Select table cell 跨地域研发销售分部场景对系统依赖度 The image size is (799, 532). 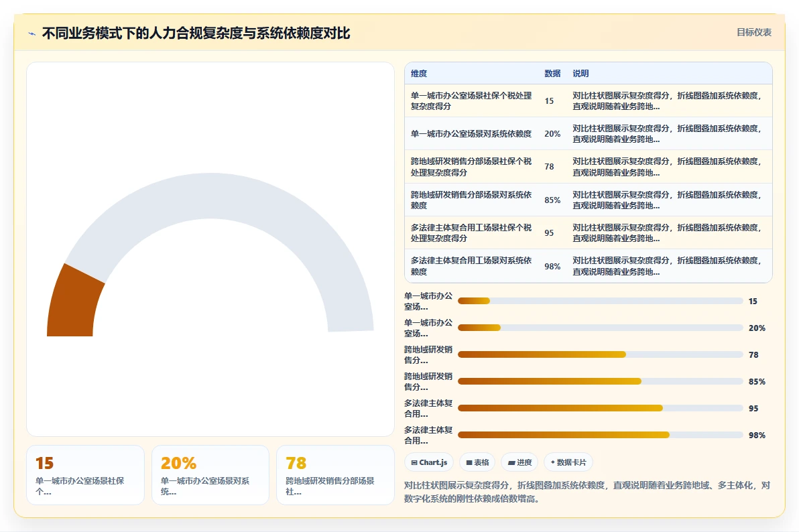471,200
